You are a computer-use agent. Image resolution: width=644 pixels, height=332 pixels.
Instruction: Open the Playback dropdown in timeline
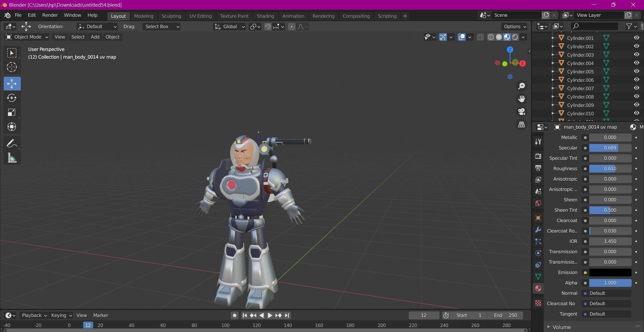pos(34,315)
